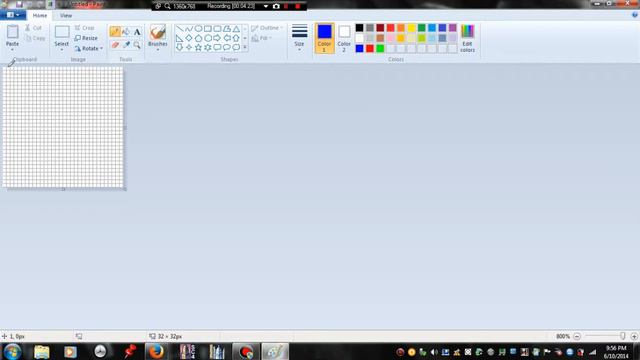Click the Cut button

point(33,28)
